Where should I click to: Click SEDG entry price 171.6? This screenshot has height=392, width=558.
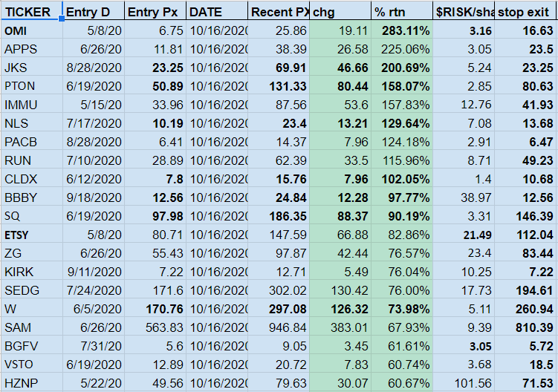[155, 290]
